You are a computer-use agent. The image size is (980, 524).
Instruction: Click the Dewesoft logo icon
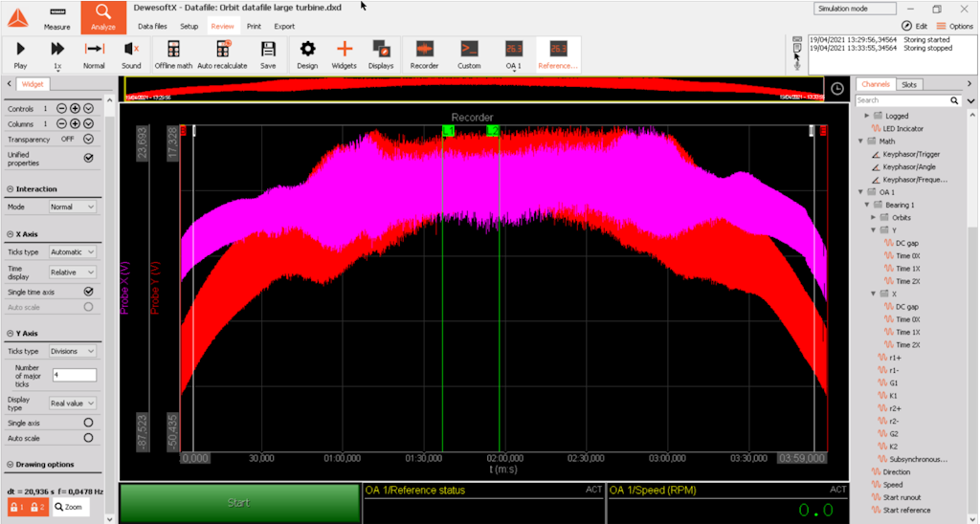coord(17,18)
